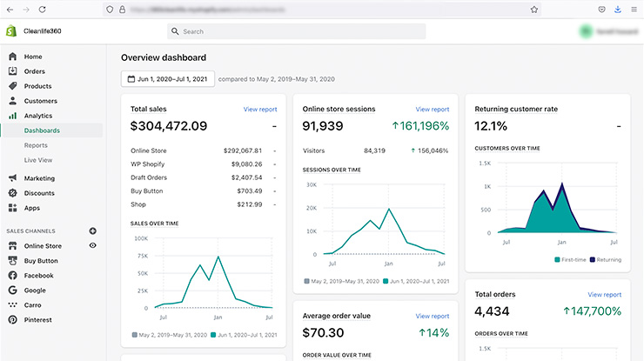Click the Discounts badge icon
644x361 pixels.
coord(12,193)
